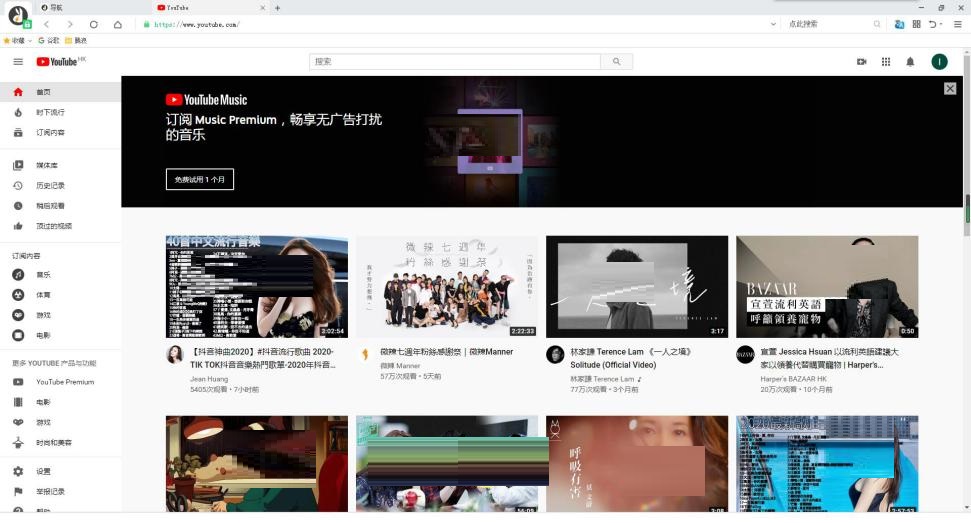Open Gaming (游戏) under subscriptions
The height and width of the screenshot is (523, 971).
tap(60, 315)
